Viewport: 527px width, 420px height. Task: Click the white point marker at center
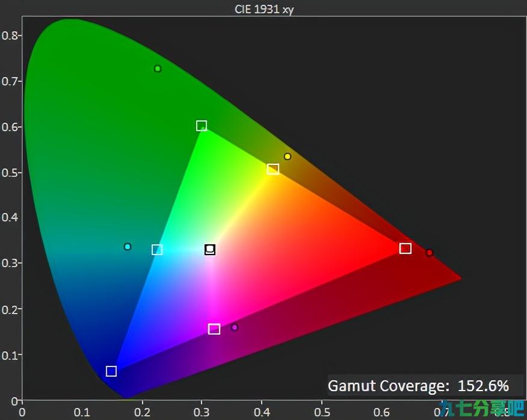210,250
